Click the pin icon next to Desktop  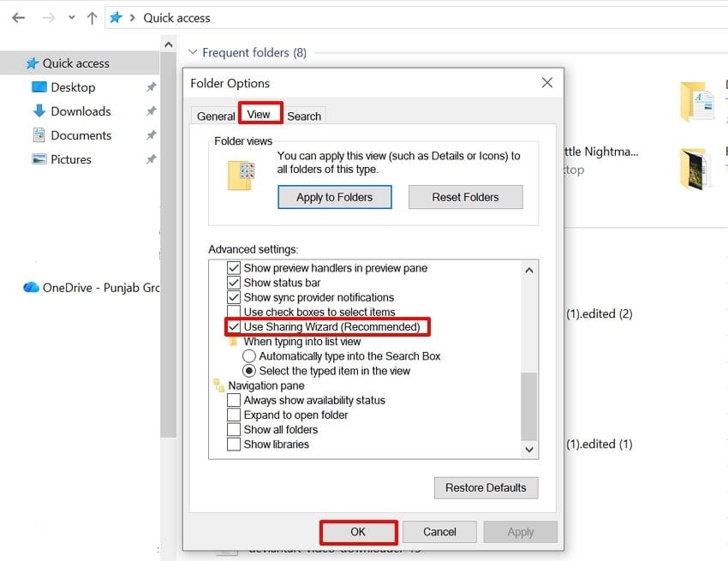pyautogui.click(x=151, y=87)
